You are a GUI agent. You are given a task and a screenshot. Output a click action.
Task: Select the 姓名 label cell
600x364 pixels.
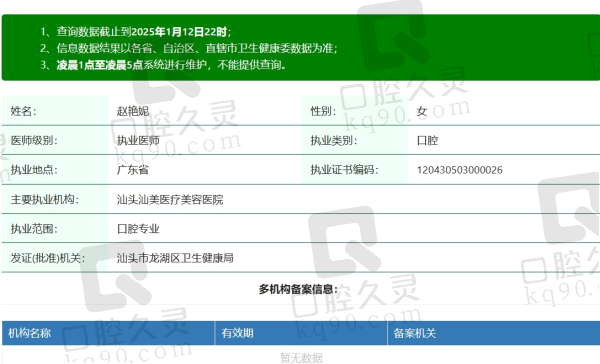pos(55,111)
